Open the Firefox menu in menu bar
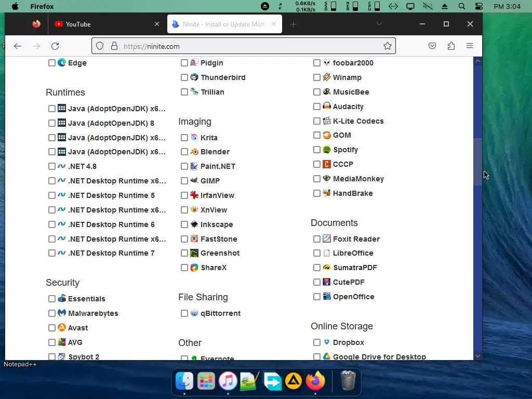The width and height of the screenshot is (532, 399). click(x=42, y=6)
